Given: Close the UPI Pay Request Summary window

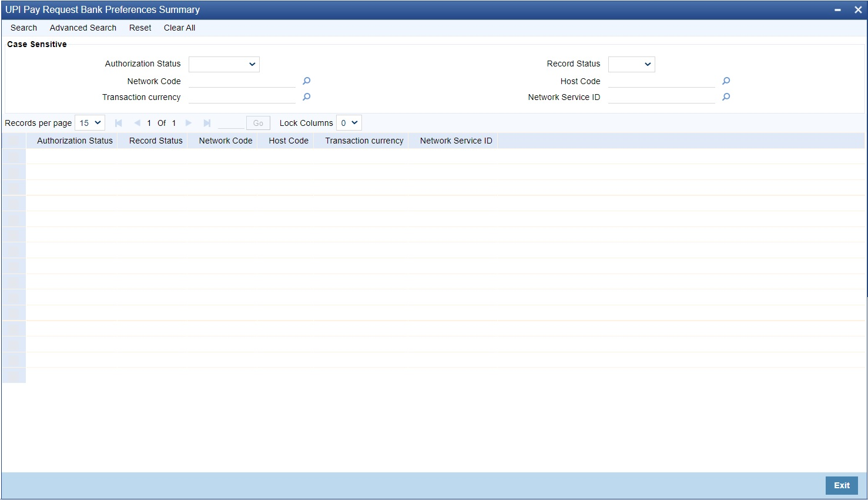Looking at the screenshot, I should click(858, 10).
